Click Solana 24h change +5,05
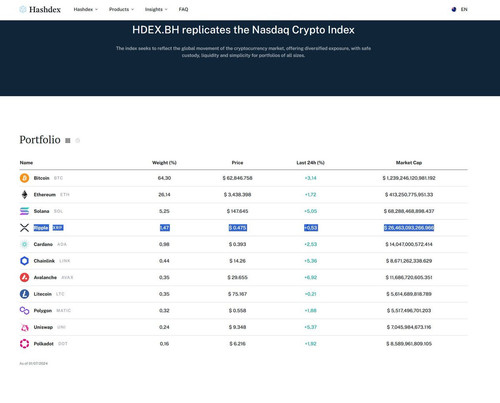Image resolution: width=500 pixels, height=403 pixels. [310, 211]
